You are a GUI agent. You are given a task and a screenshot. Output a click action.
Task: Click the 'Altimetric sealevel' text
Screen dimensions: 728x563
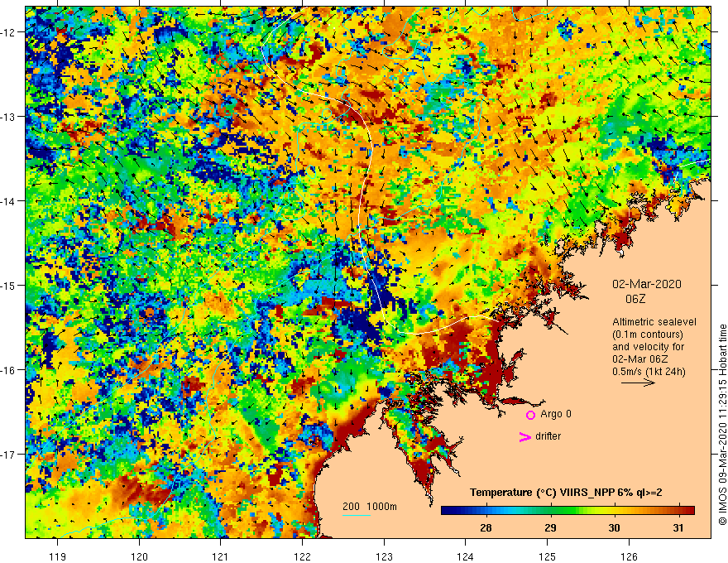654,322
